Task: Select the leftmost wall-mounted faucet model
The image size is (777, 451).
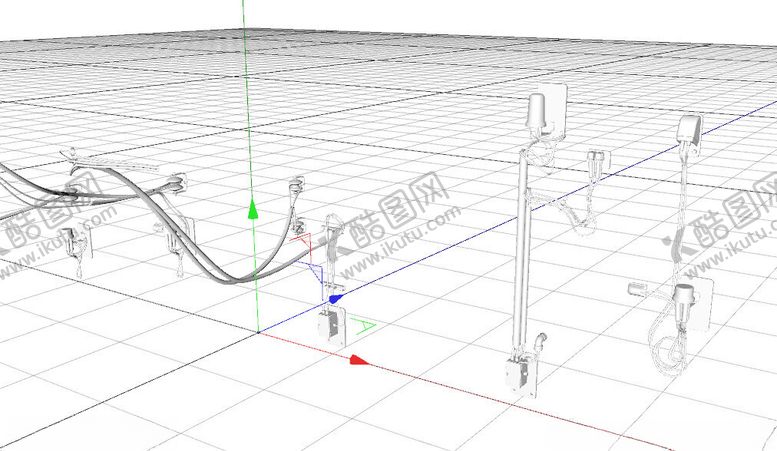Action: point(76,243)
